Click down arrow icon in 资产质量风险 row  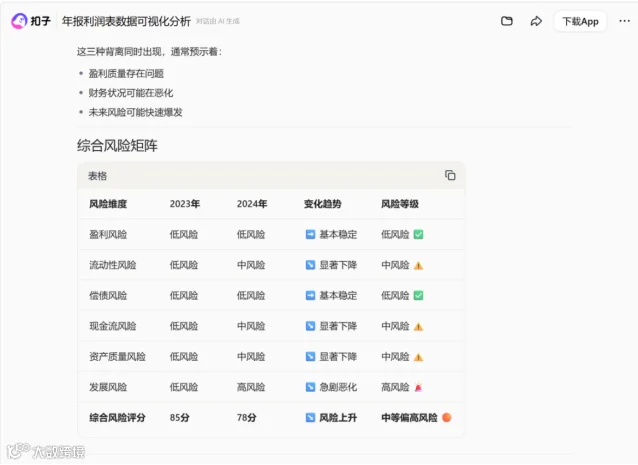point(310,357)
